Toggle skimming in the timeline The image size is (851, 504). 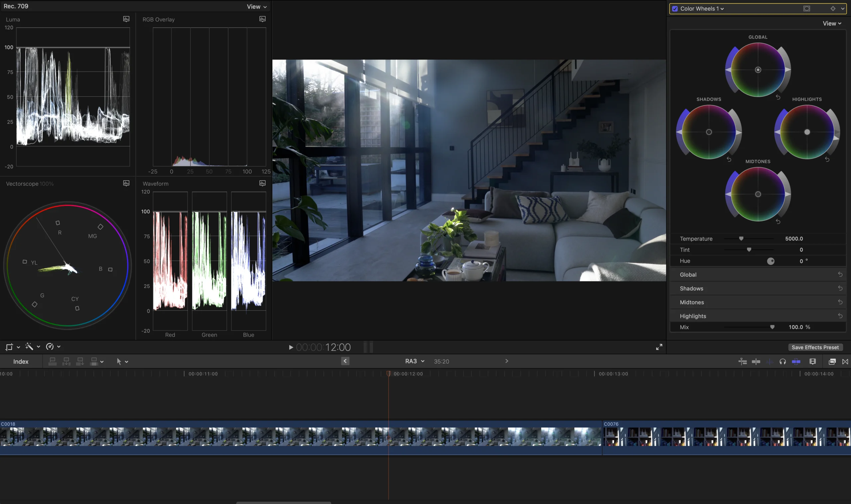[x=756, y=361]
